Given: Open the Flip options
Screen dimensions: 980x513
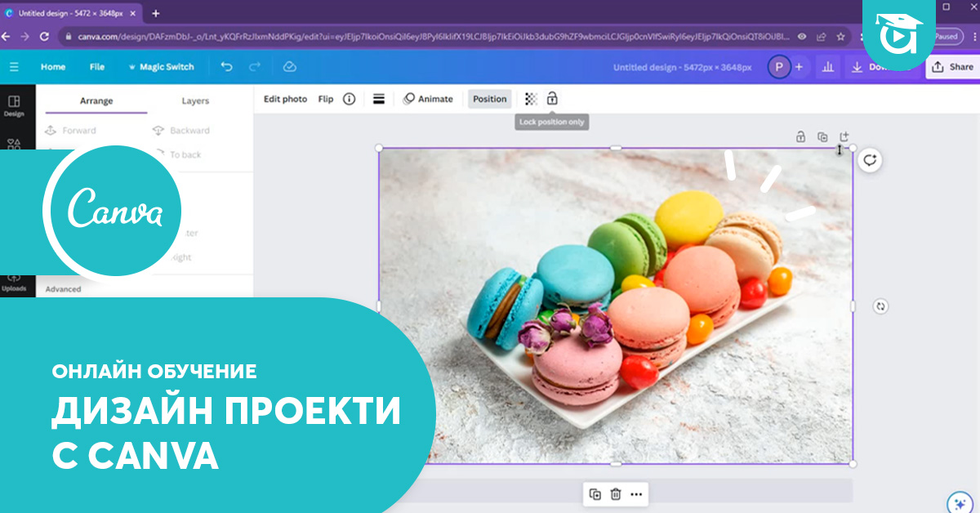Looking at the screenshot, I should (x=326, y=99).
